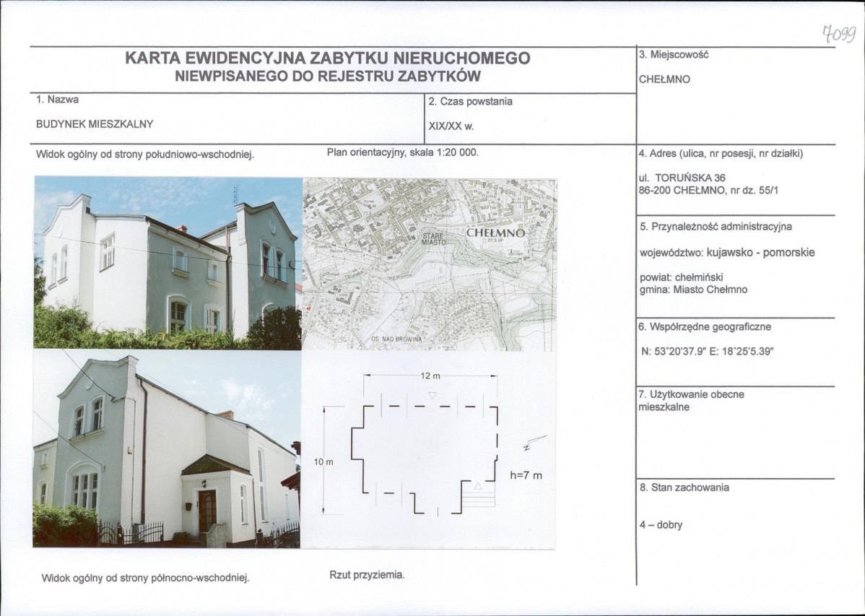Select the '12 m' width dimension label

coord(430,376)
